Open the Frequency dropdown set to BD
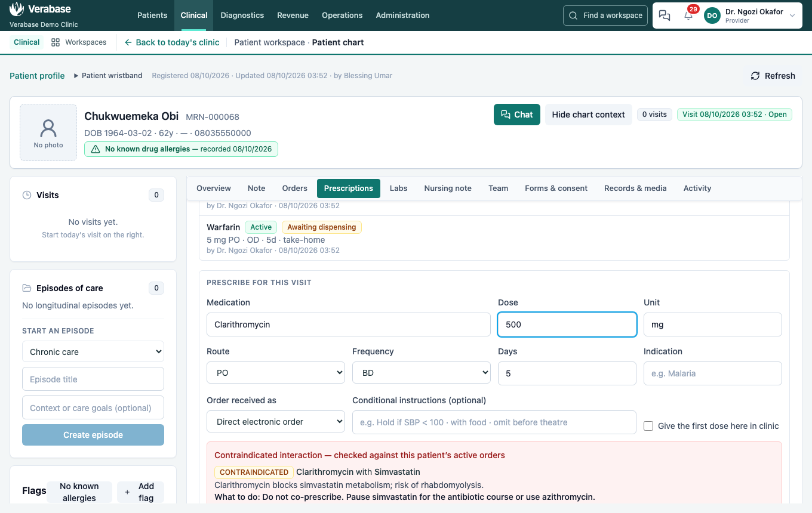The width and height of the screenshot is (812, 513). click(422, 373)
